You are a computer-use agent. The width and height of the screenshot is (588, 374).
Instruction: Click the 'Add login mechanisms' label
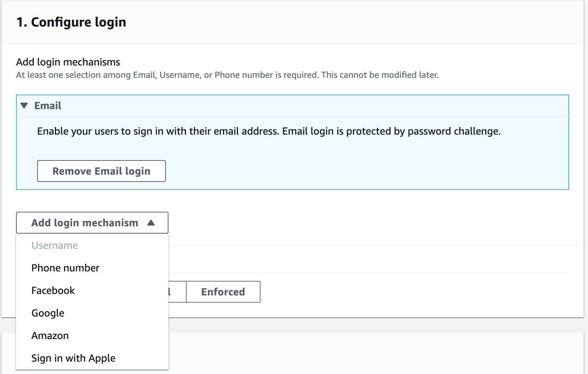pos(68,62)
